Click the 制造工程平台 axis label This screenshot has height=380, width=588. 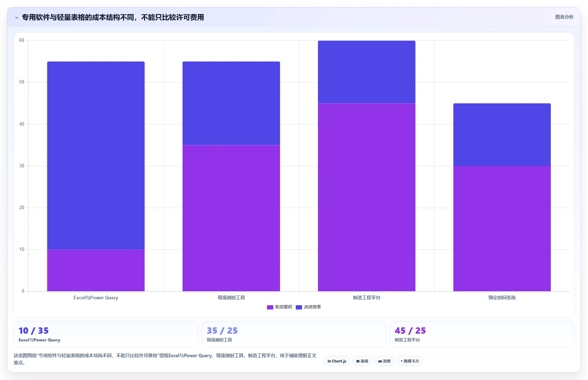coord(367,298)
